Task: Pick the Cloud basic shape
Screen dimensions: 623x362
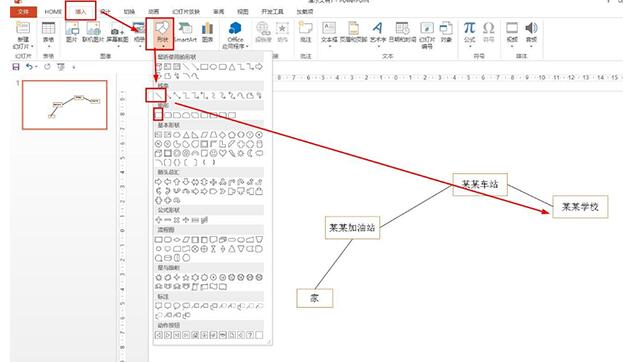Action: pyautogui.click(x=259, y=153)
